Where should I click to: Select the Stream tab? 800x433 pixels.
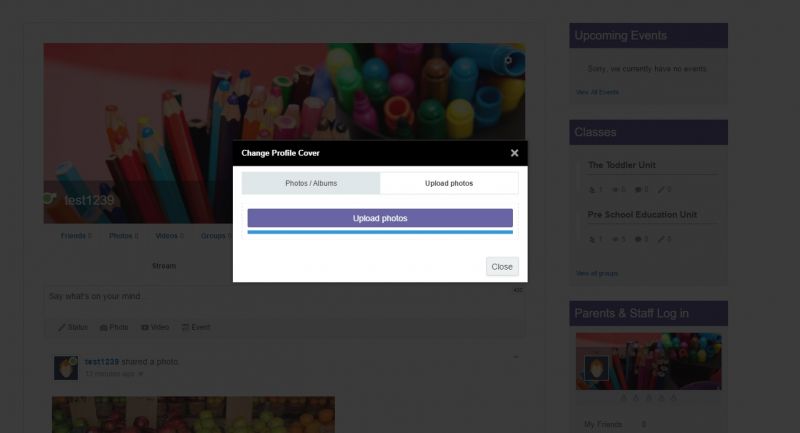click(x=164, y=266)
